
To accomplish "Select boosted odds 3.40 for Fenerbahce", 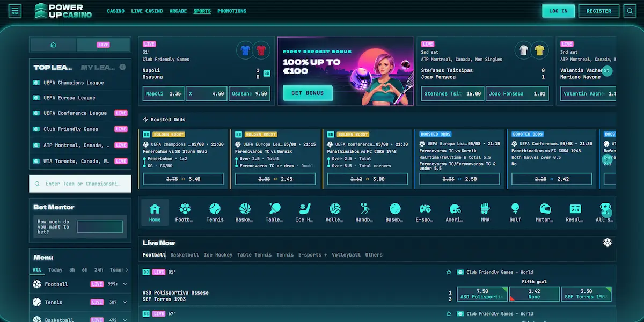I will tap(183, 179).
